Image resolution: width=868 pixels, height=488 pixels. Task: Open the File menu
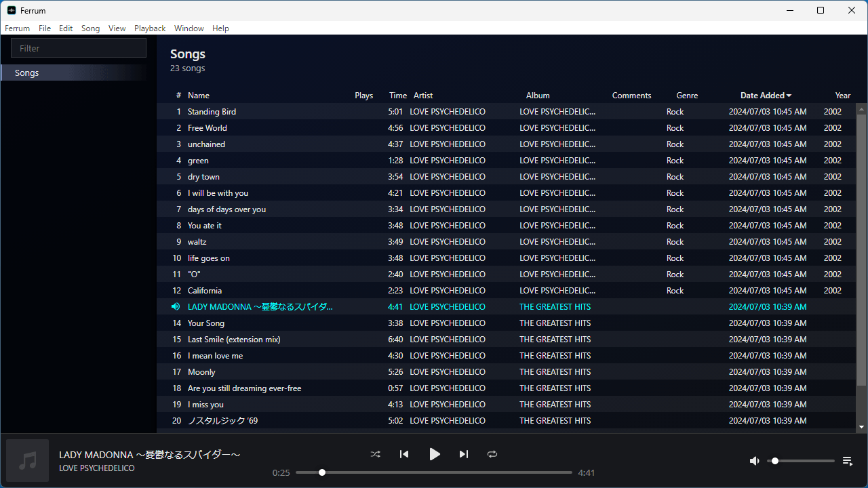click(45, 28)
